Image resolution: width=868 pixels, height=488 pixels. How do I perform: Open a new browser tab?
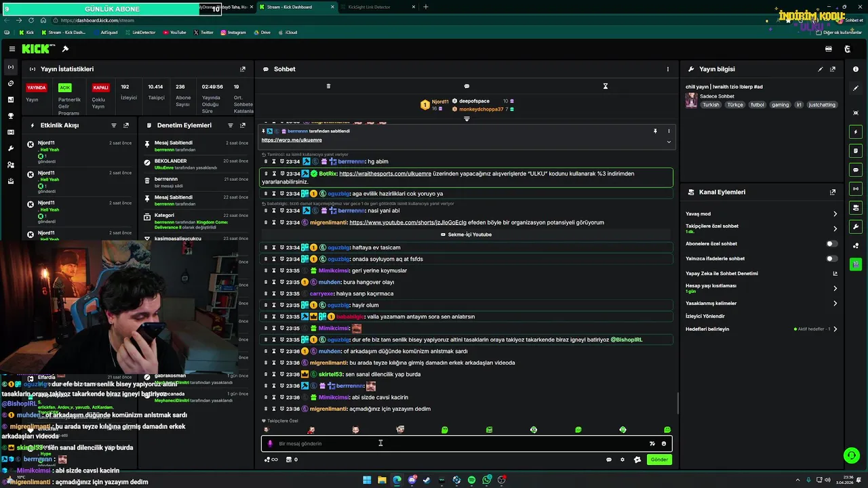point(426,7)
